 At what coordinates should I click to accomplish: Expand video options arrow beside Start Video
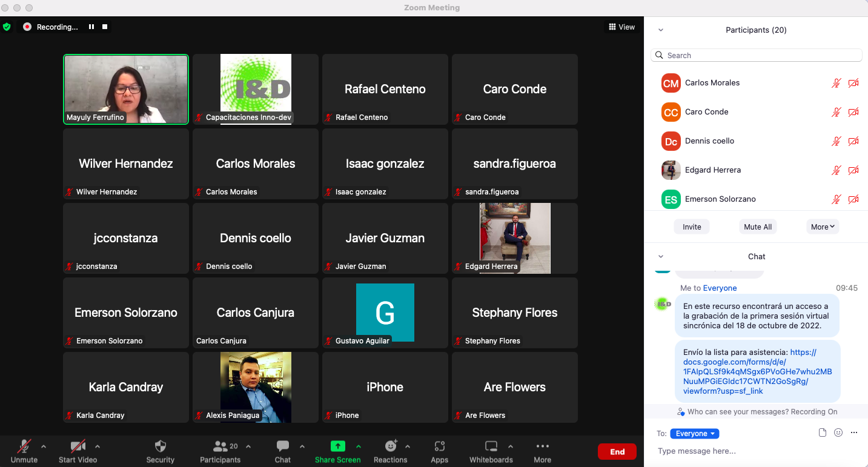click(x=98, y=446)
